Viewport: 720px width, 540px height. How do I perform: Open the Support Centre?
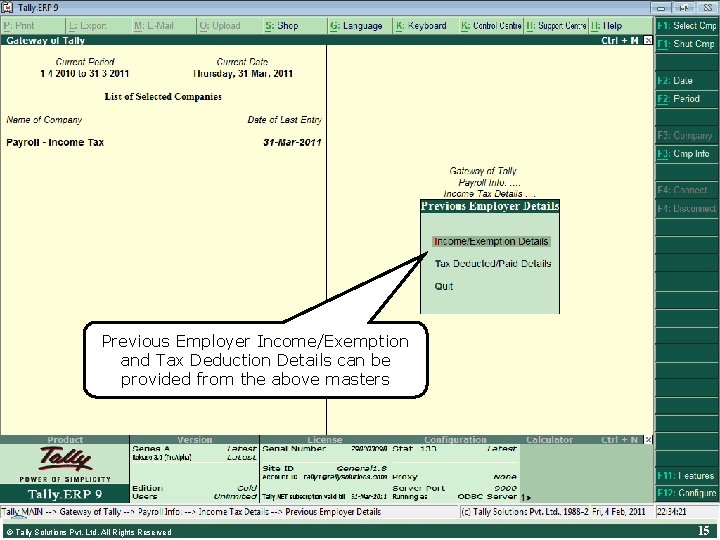click(x=557, y=26)
